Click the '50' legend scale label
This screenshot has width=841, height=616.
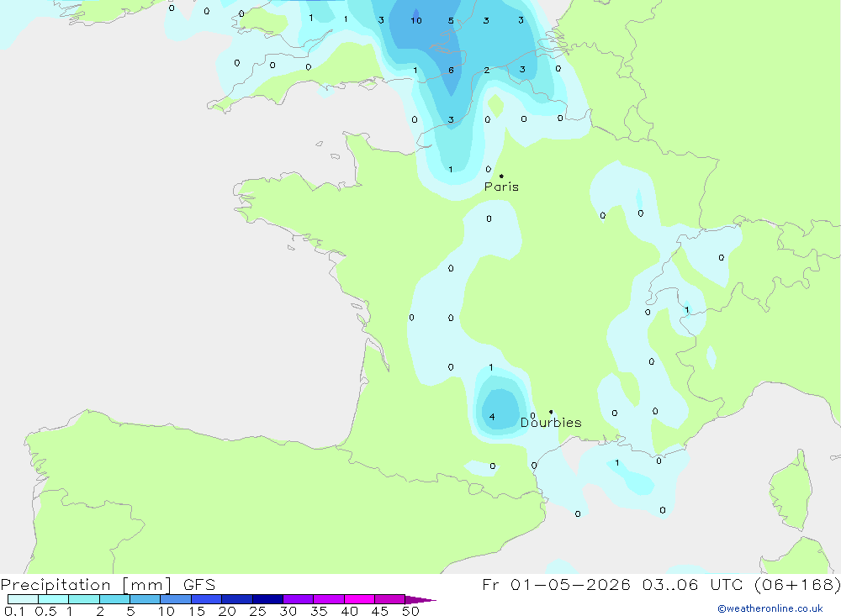pyautogui.click(x=411, y=611)
